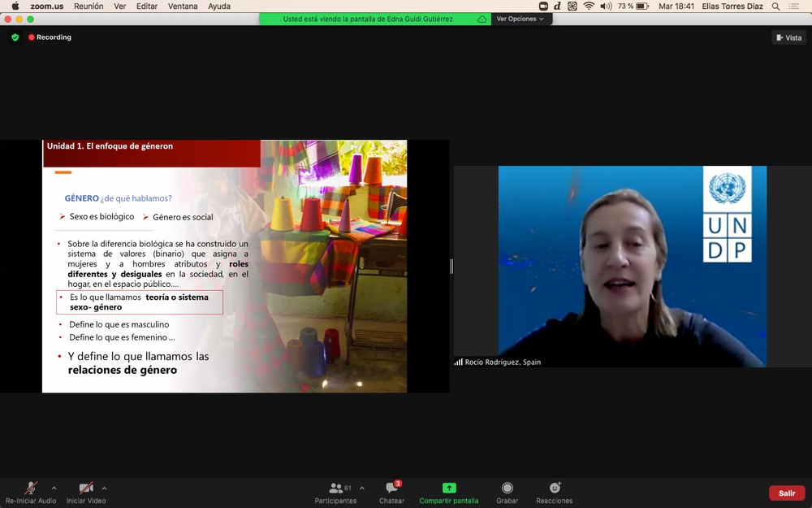Open the Reunión menu

point(88,7)
